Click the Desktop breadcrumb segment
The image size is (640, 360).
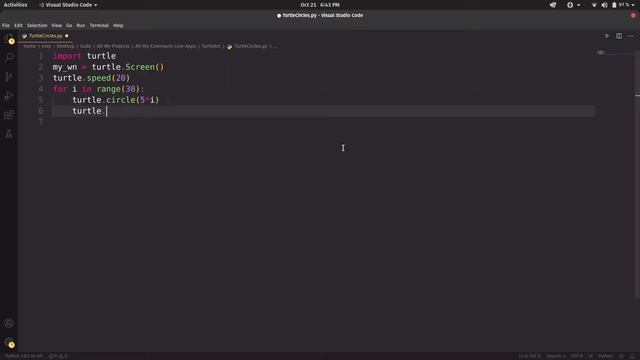pyautogui.click(x=65, y=47)
